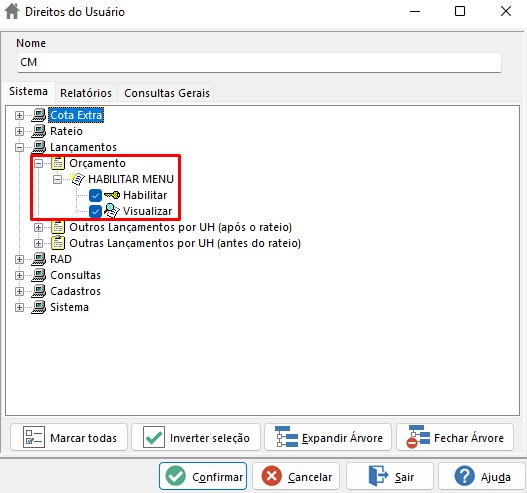Screen dimensions: 527x493
Task: Click the computer icon beside Lançamentos
Action: point(39,147)
